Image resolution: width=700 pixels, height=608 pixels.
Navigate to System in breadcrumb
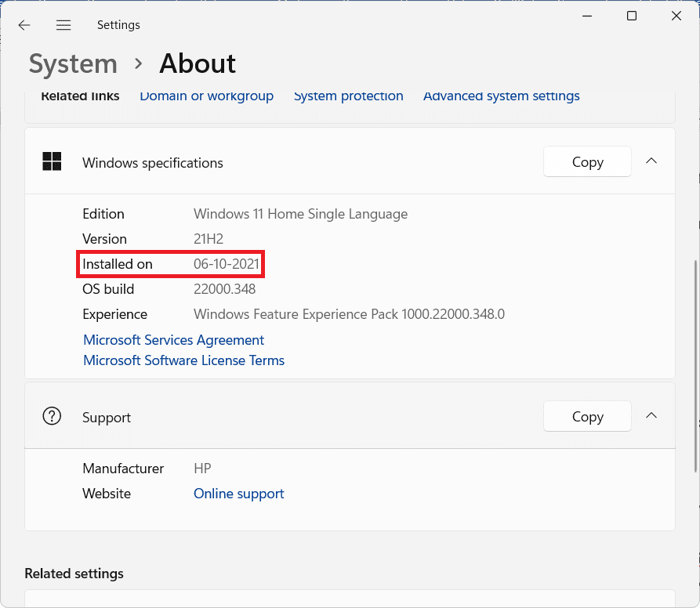73,63
